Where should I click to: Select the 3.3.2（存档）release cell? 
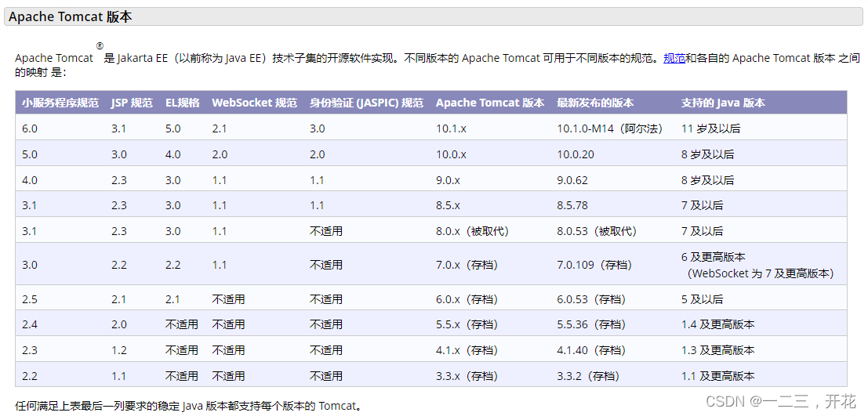(x=588, y=376)
